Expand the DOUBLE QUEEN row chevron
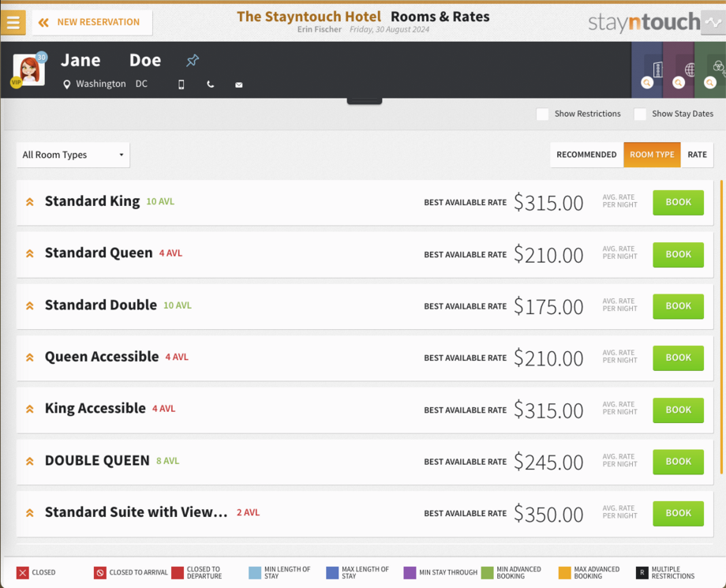Image resolution: width=726 pixels, height=588 pixels. tap(30, 461)
